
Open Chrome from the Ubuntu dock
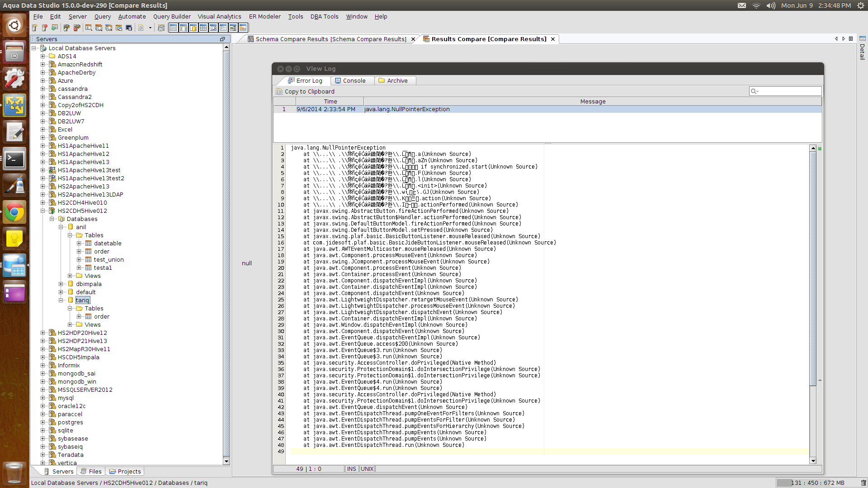coord(14,212)
